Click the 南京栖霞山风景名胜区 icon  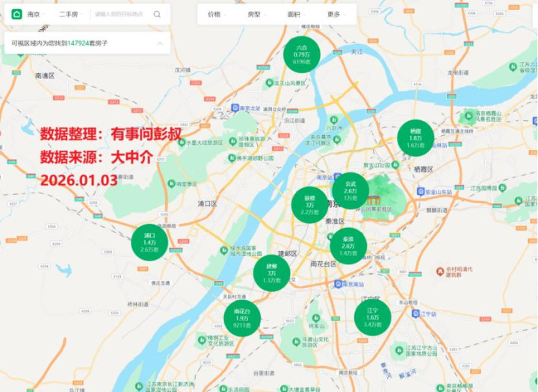pyautogui.click(x=469, y=116)
